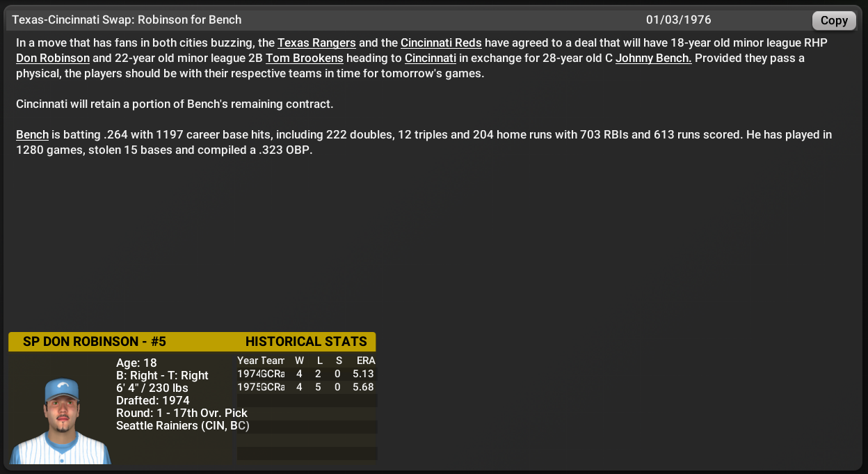868x474 pixels.
Task: Click the Bench link above his batting stats
Action: click(32, 134)
